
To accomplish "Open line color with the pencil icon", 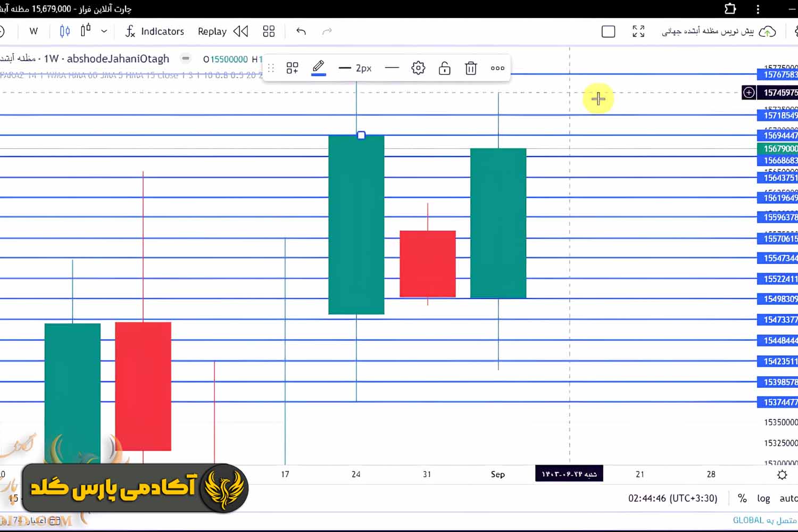I will pyautogui.click(x=318, y=68).
